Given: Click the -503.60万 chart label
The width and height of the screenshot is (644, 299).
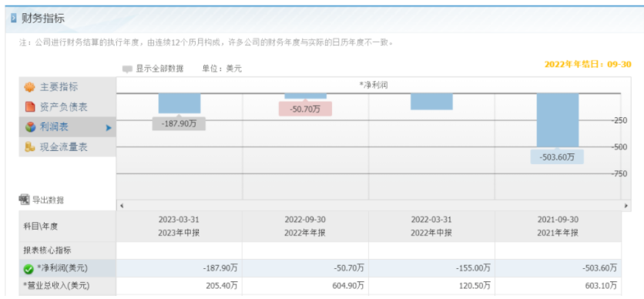Looking at the screenshot, I should 557,157.
